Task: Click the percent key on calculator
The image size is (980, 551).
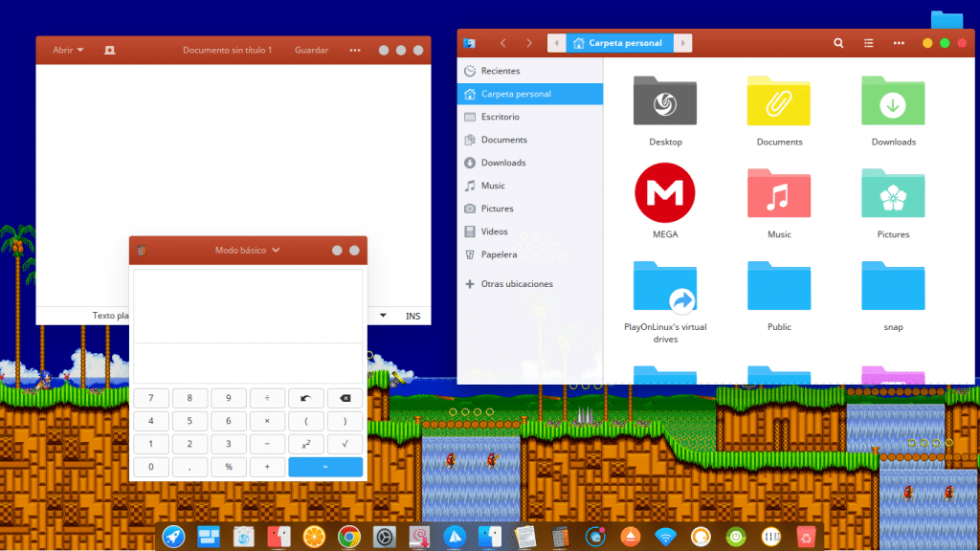Action: (x=228, y=467)
